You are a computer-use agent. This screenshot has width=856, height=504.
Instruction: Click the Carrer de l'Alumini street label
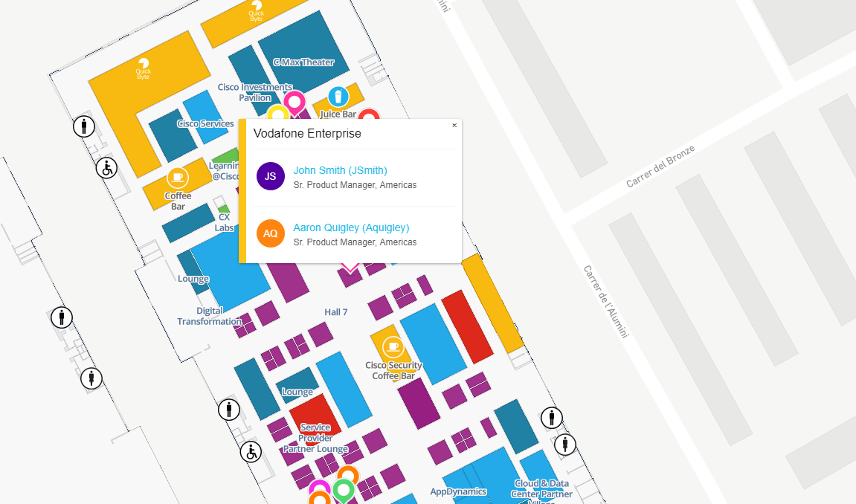tap(606, 302)
